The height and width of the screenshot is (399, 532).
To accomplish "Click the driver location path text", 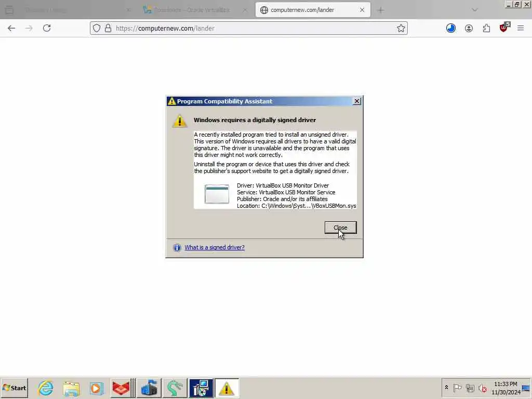I will (297, 206).
